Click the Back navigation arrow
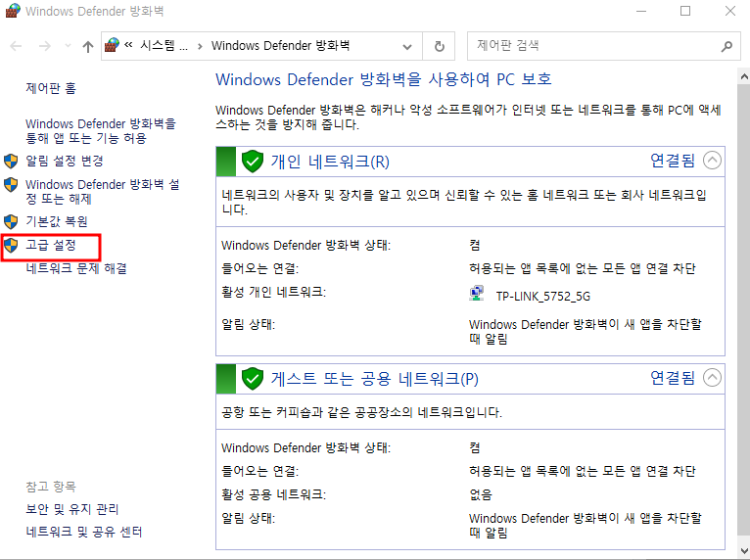This screenshot has height=560, width=750. [17, 46]
